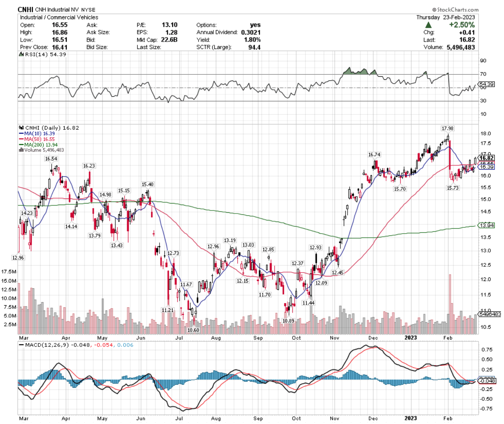Viewport: 504px width, 424px height.
Task: Click the 11.67 price label
Action: click(x=186, y=284)
